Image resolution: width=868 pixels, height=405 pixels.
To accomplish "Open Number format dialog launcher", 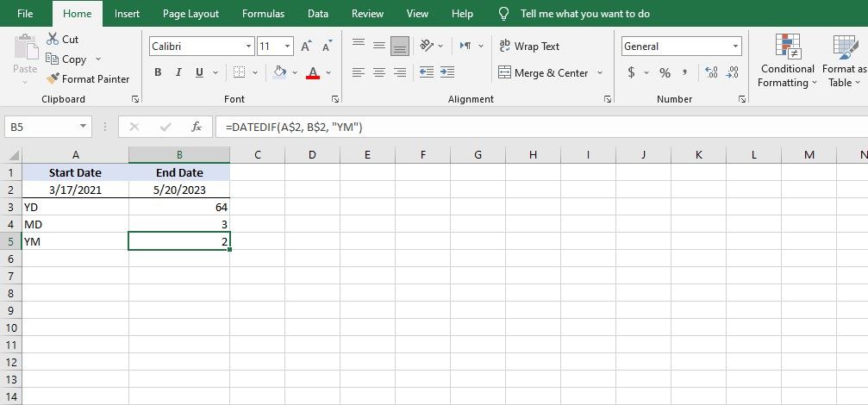I will point(742,99).
